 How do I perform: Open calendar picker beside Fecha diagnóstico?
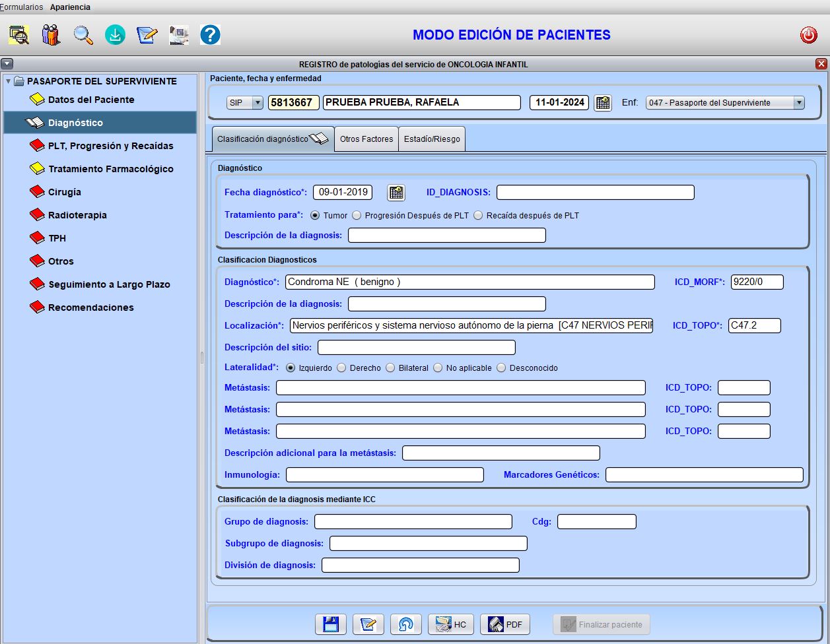(396, 193)
